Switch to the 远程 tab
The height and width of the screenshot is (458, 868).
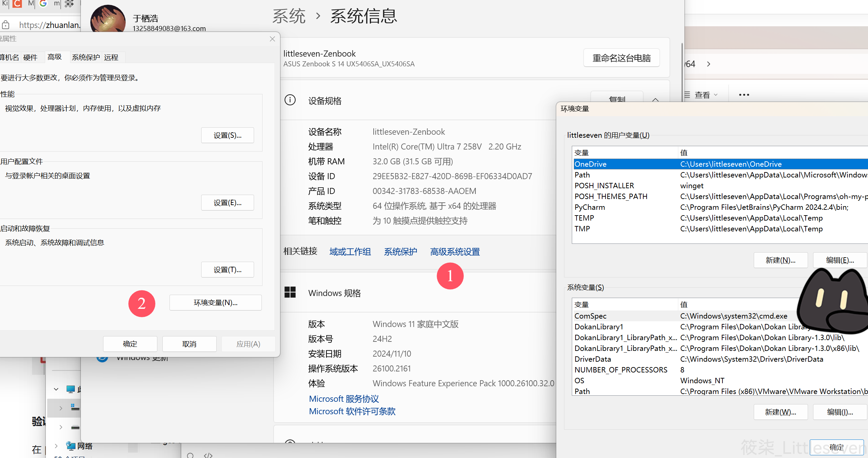[111, 58]
